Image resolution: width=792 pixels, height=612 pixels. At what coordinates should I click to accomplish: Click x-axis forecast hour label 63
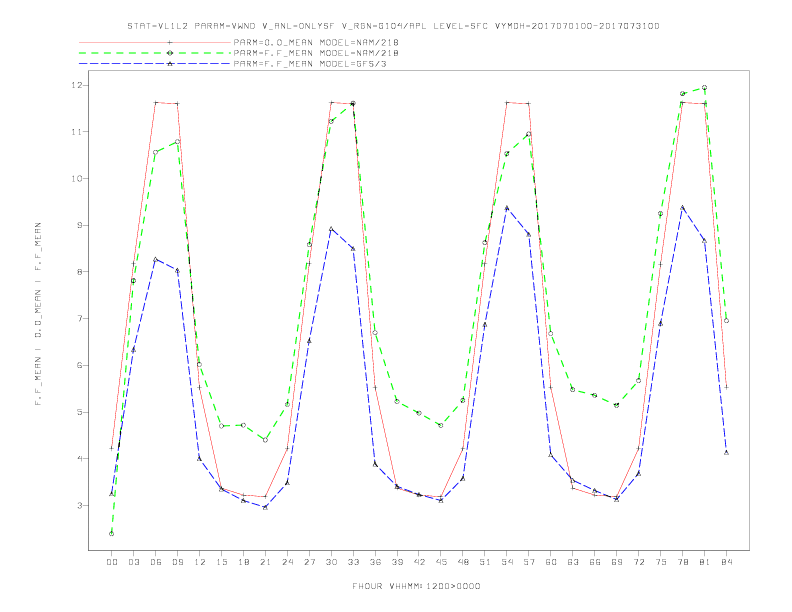pyautogui.click(x=573, y=562)
